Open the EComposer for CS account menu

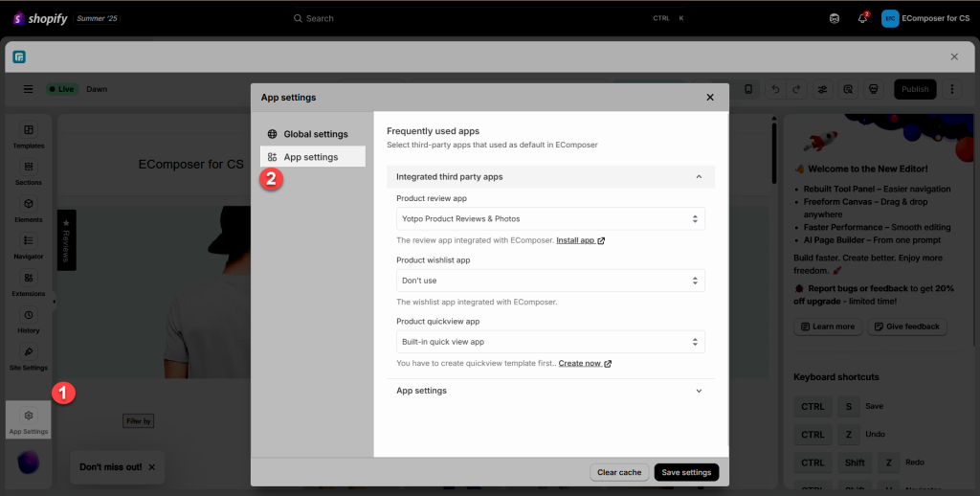tap(925, 18)
